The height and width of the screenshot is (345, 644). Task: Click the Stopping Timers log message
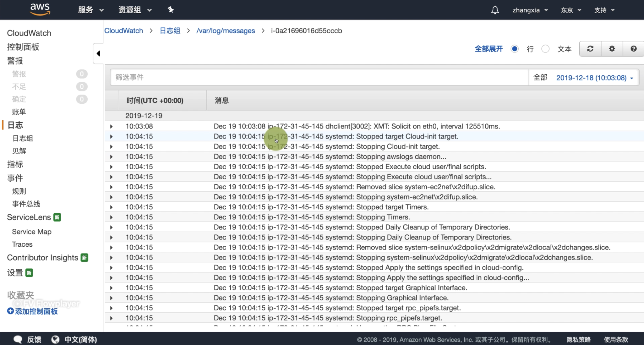point(312,217)
